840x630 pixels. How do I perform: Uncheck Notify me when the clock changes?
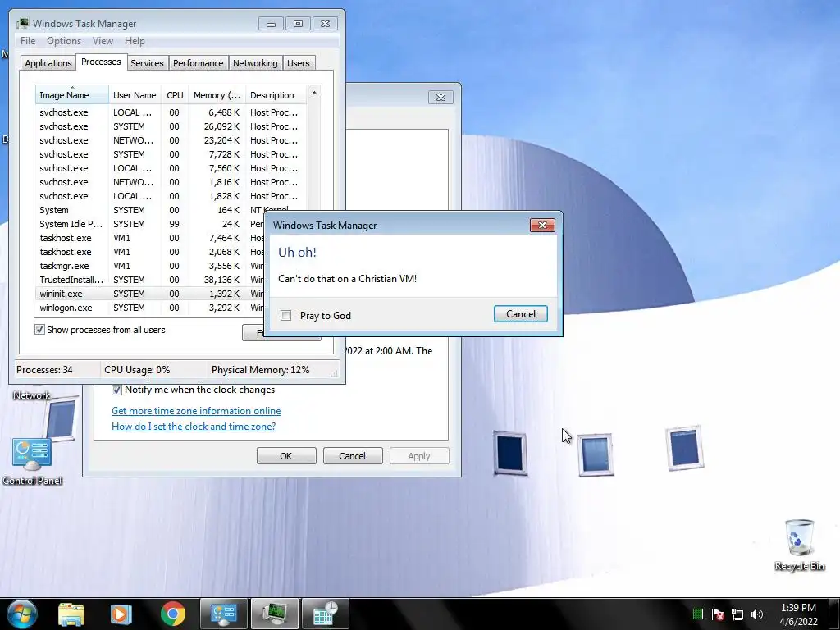click(x=116, y=390)
